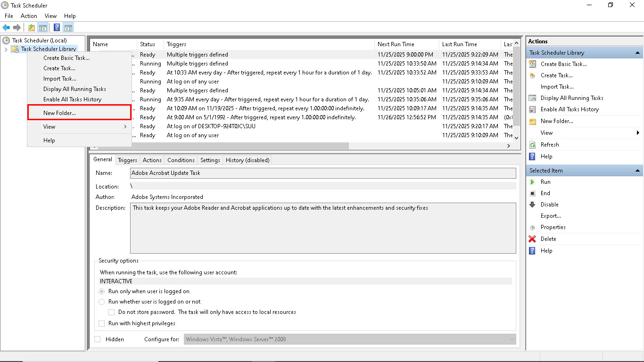Select Run whether user is logged on radio button
This screenshot has width=644, height=362.
pyautogui.click(x=102, y=302)
